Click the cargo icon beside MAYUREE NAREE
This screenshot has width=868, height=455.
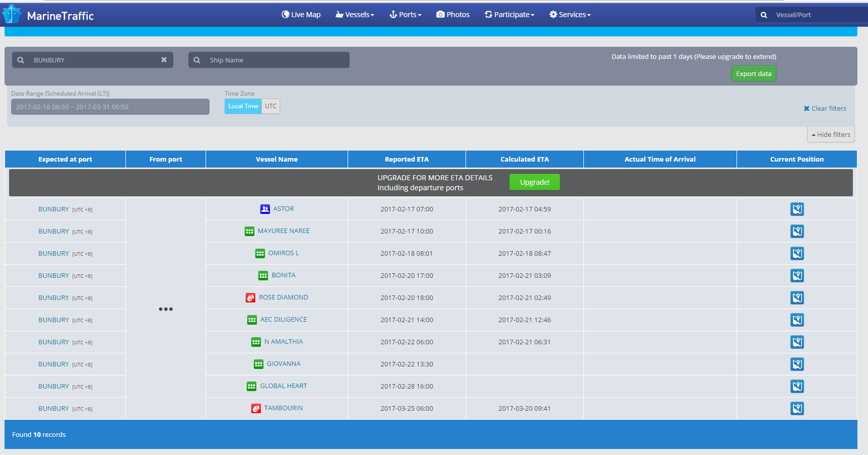click(249, 231)
